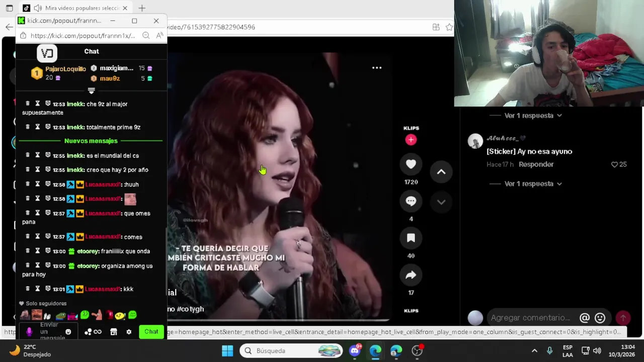
Task: Switch input language ESP LAA
Action: (x=568, y=350)
